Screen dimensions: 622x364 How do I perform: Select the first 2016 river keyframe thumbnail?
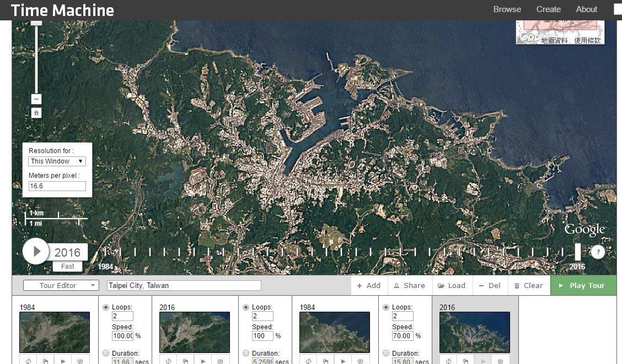pyautogui.click(x=195, y=332)
